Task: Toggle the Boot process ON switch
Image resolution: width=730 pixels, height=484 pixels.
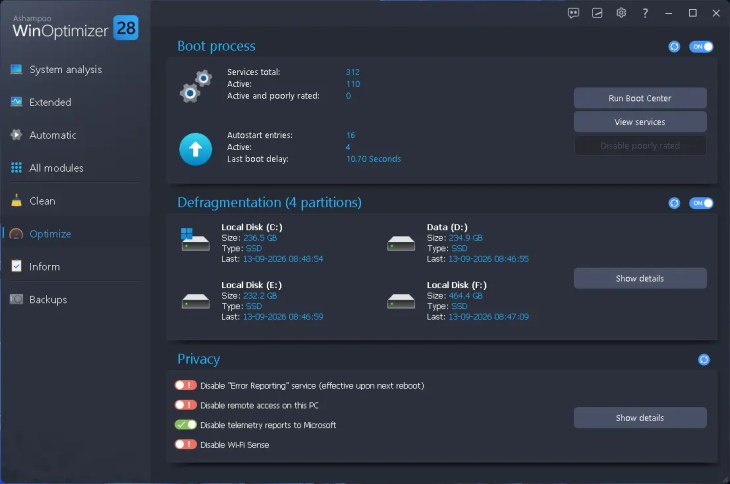Action: (701, 47)
